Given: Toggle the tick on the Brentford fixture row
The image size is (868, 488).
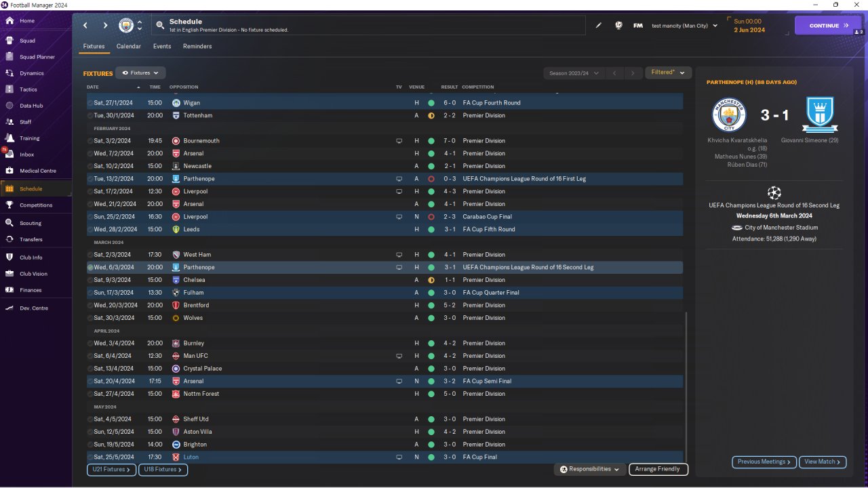Looking at the screenshot, I should [90, 306].
